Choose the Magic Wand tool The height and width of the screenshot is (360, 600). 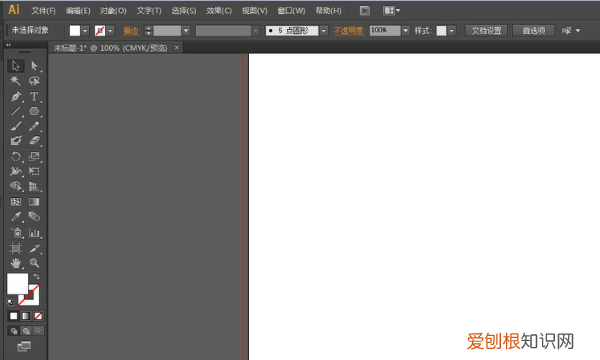click(16, 81)
